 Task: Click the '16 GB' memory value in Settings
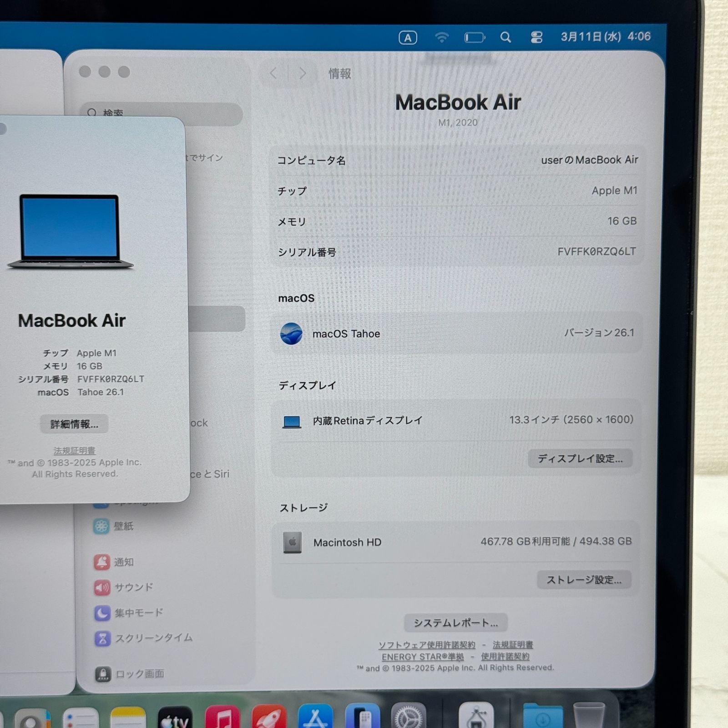pyautogui.click(x=622, y=221)
